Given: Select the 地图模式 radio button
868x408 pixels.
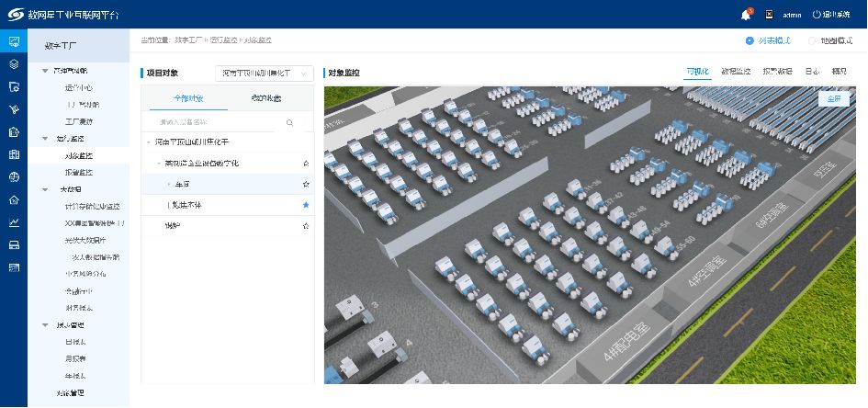Looking at the screenshot, I should pyautogui.click(x=812, y=40).
